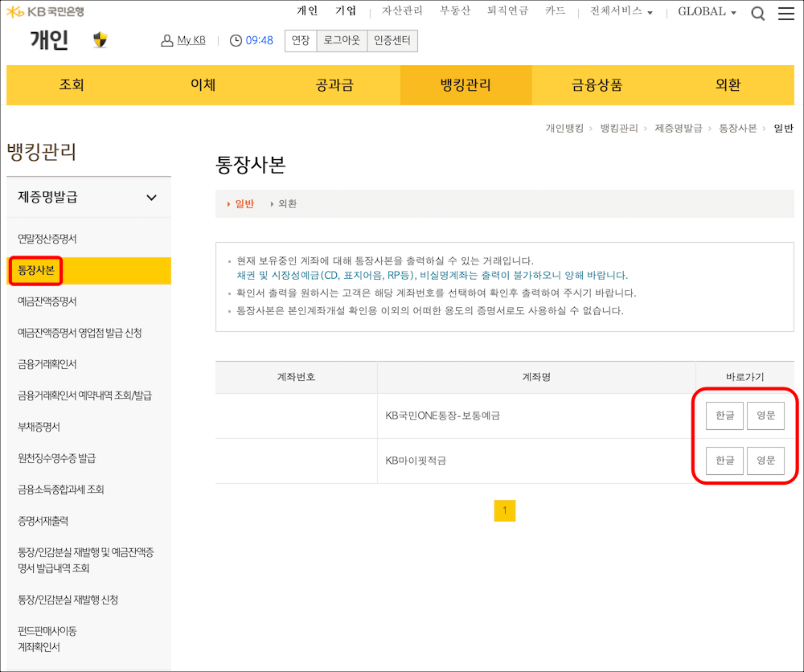
Task: Open 카드 top menu
Action: pos(556,10)
